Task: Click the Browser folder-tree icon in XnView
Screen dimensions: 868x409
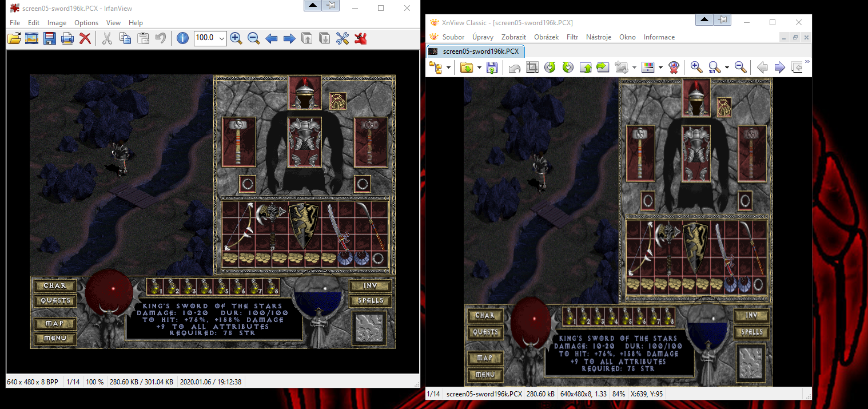Action: 436,67
